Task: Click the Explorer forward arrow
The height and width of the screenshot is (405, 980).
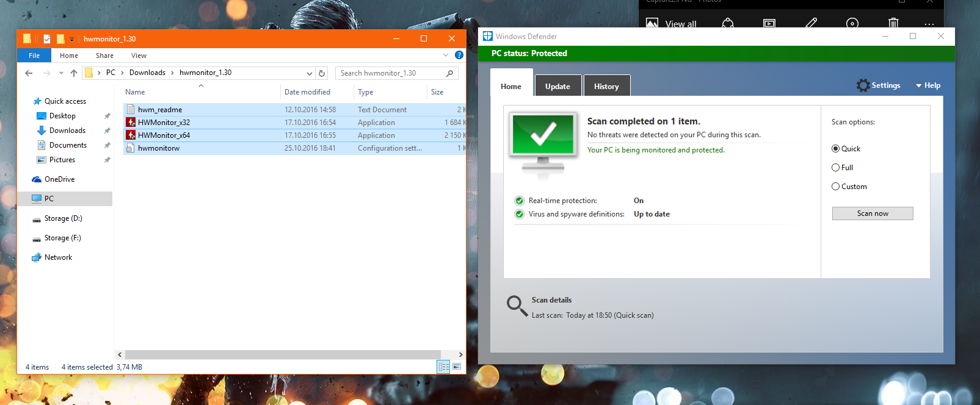Action: pos(46,73)
